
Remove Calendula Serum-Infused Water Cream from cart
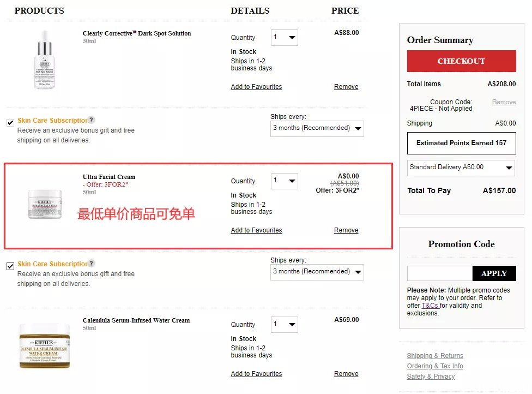point(346,374)
